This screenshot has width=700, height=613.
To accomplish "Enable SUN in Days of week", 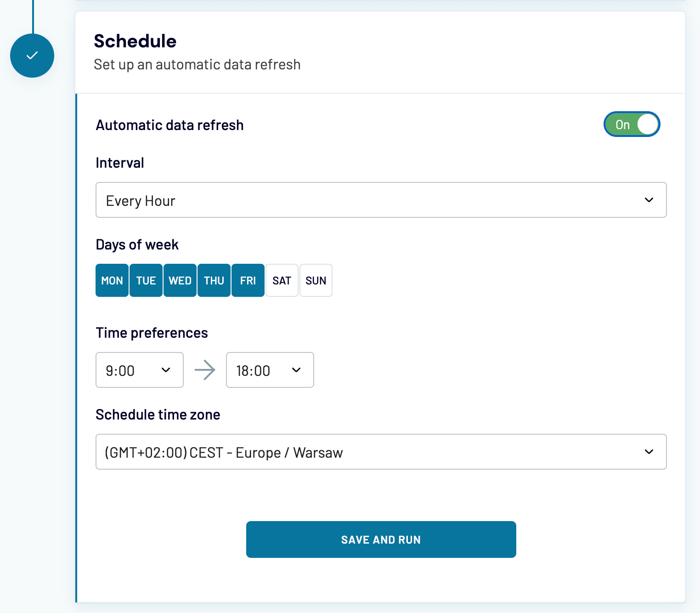I will (316, 280).
